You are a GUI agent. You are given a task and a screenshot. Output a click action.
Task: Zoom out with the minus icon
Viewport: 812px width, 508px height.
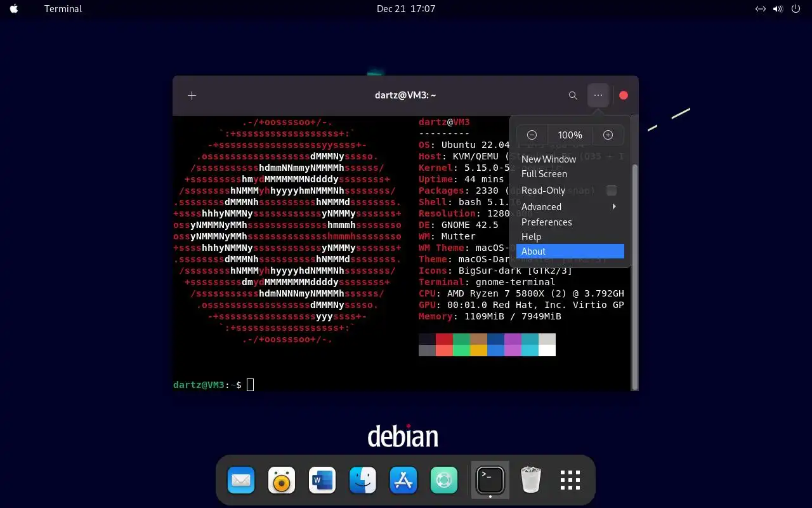(x=532, y=135)
